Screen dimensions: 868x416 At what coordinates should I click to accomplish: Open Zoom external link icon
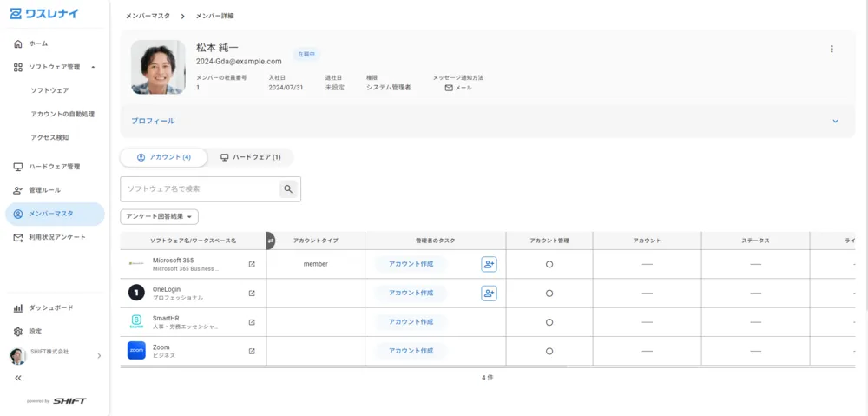click(x=252, y=351)
